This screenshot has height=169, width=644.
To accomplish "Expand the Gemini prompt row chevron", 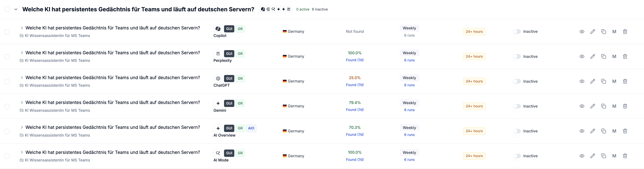I will (x=22, y=103).
